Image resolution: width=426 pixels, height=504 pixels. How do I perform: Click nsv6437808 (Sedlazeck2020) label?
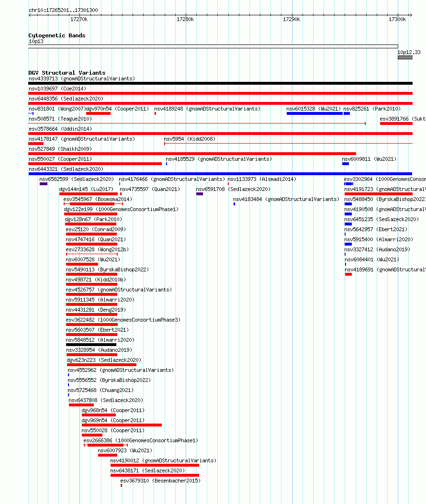pyautogui.click(x=106, y=400)
